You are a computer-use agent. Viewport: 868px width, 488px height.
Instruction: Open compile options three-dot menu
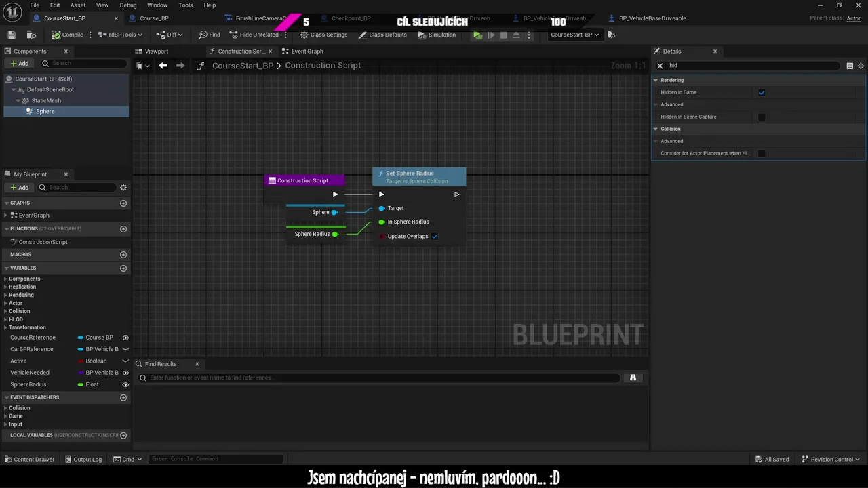coord(90,35)
